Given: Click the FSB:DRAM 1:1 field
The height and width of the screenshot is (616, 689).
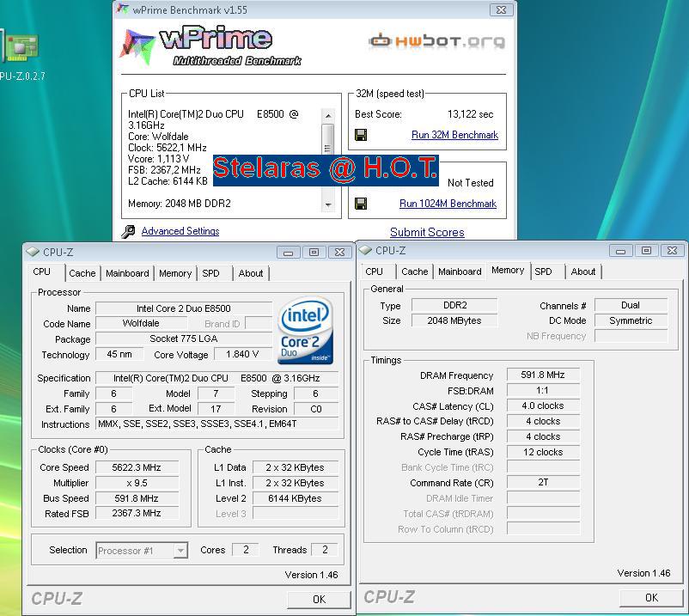Looking at the screenshot, I should click(x=543, y=390).
